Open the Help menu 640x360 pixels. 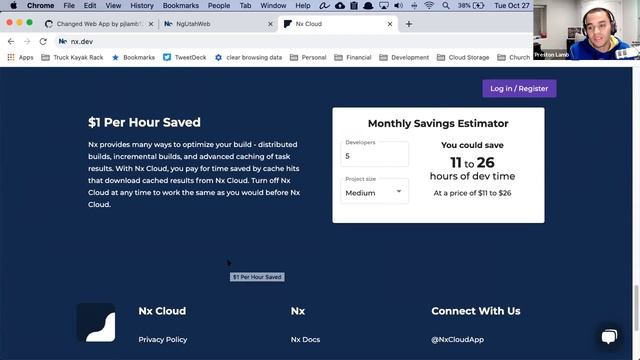(x=303, y=5)
